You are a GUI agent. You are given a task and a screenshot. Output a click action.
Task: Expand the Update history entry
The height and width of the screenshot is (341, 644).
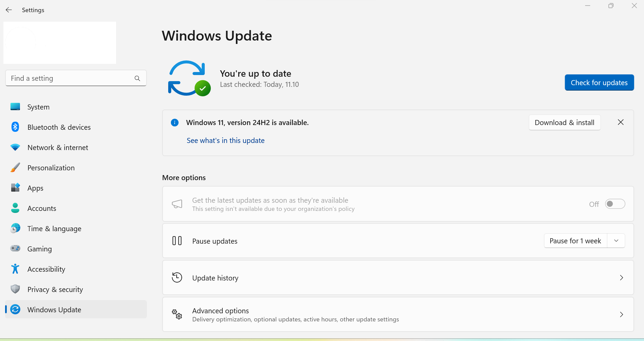[x=621, y=277]
